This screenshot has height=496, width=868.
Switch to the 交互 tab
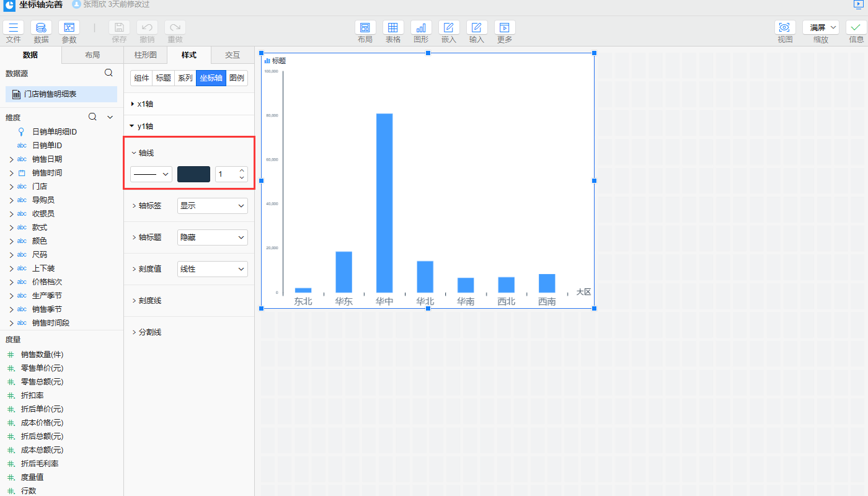(x=232, y=55)
